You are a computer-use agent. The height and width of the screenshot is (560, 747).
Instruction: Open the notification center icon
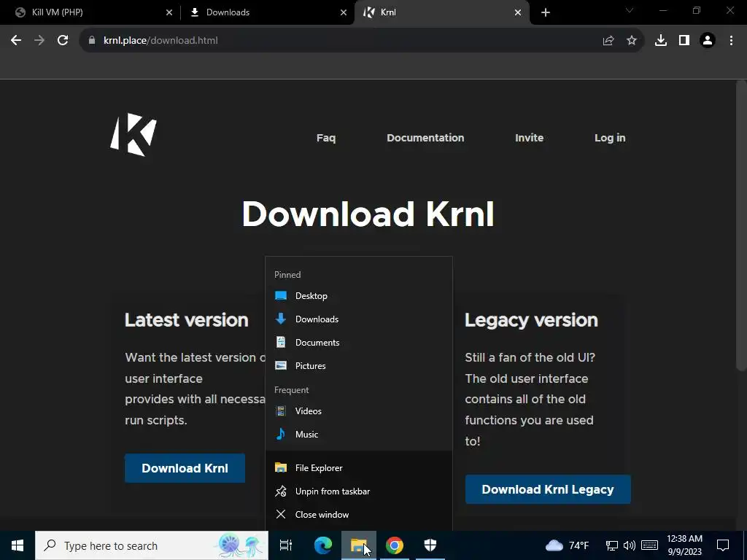click(723, 545)
